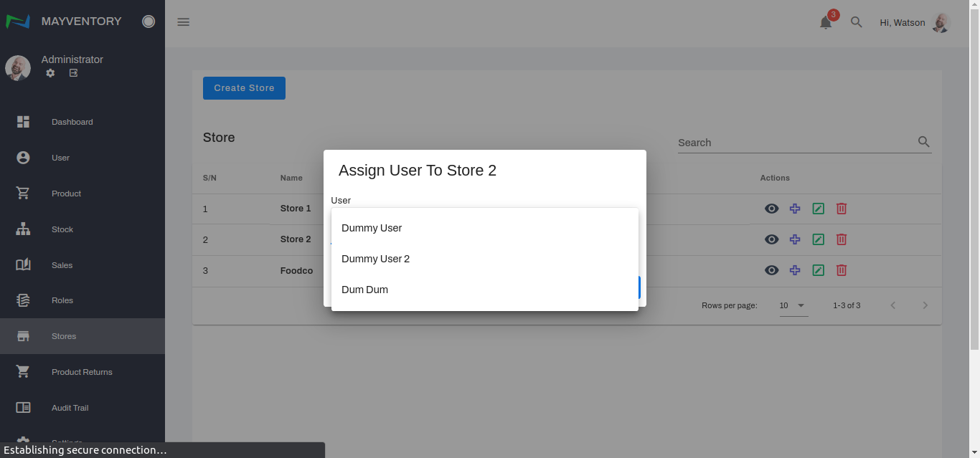View Store 1 using the eye icon

771,209
